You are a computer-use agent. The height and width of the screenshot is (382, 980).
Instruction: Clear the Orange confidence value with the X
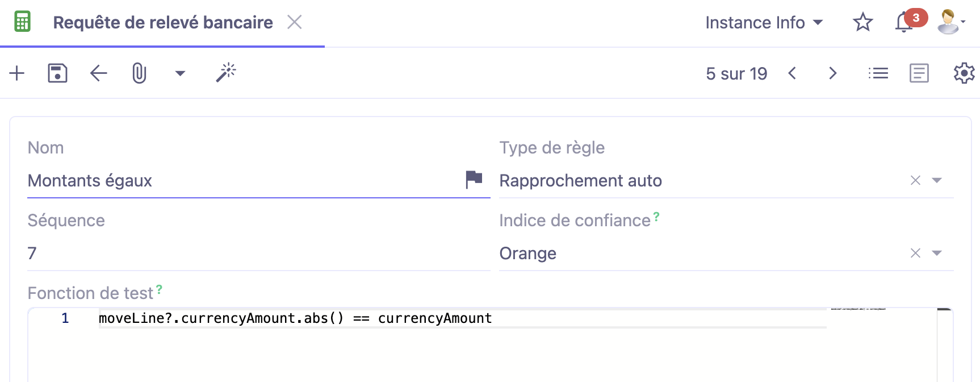click(915, 253)
